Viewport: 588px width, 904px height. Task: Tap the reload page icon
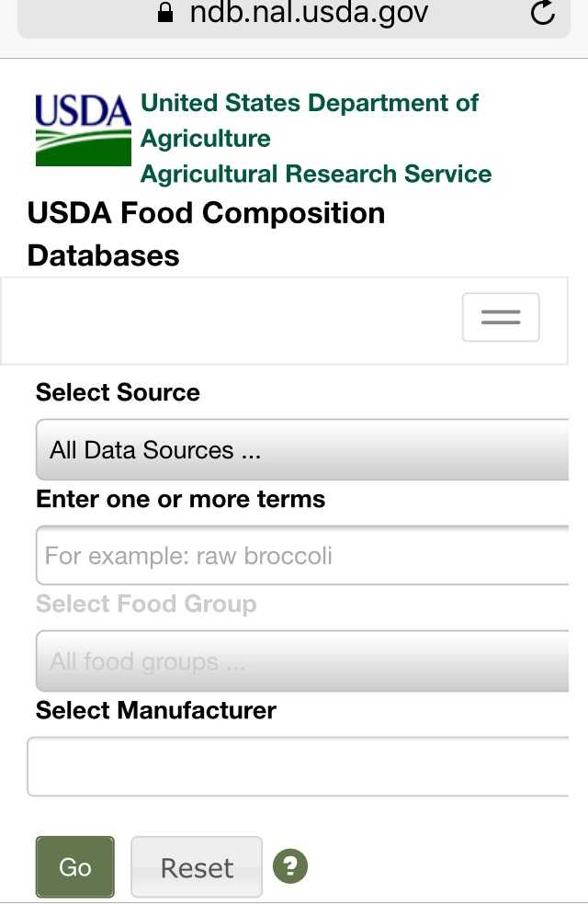[543, 13]
